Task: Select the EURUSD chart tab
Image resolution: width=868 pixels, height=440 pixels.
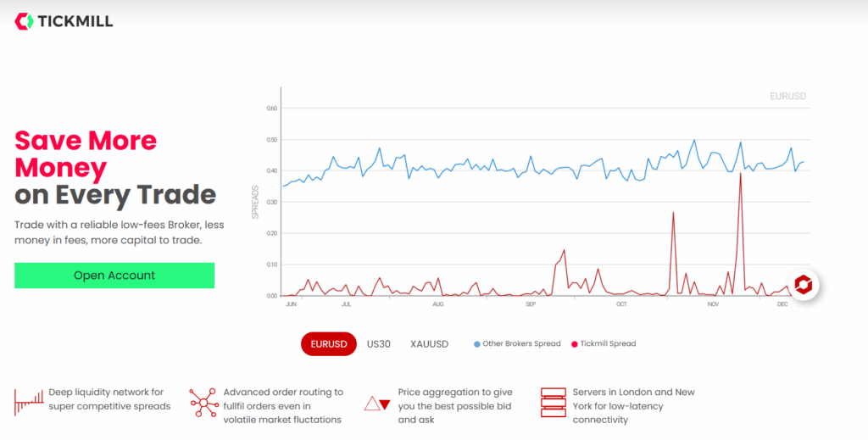Action: point(329,344)
